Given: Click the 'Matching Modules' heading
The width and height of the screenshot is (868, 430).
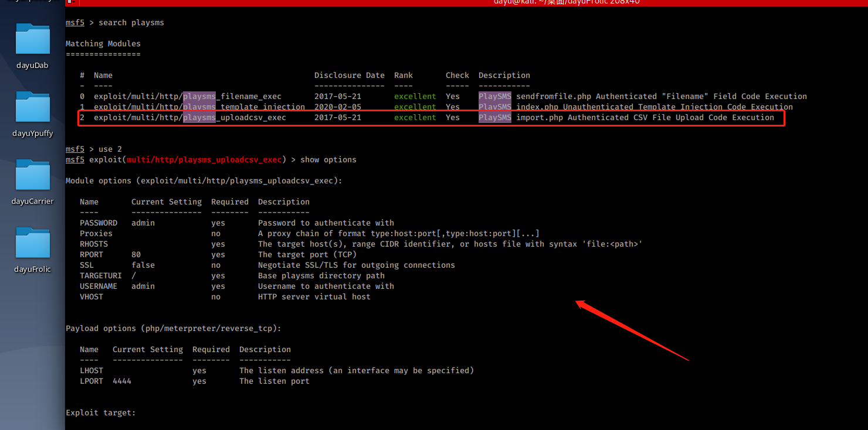Looking at the screenshot, I should point(103,44).
